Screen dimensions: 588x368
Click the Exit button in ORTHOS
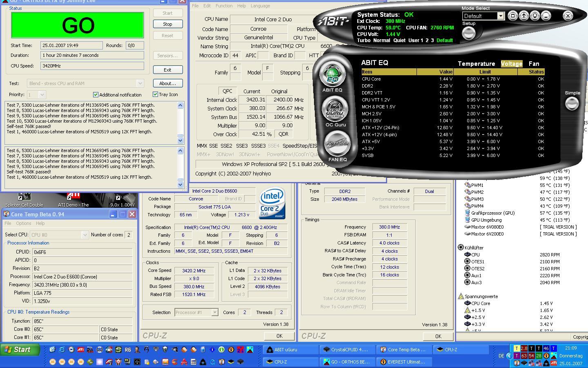click(x=167, y=70)
